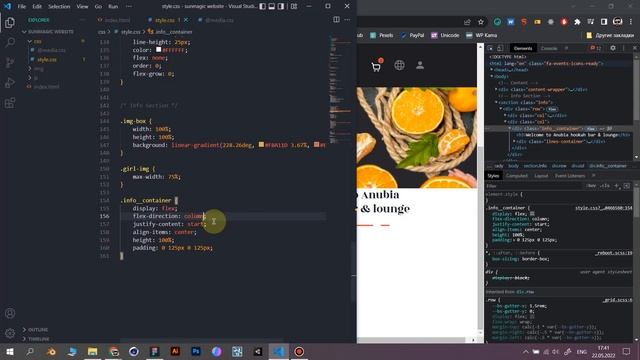
Task: Open the WP Kama bookmark
Action: 482,36
